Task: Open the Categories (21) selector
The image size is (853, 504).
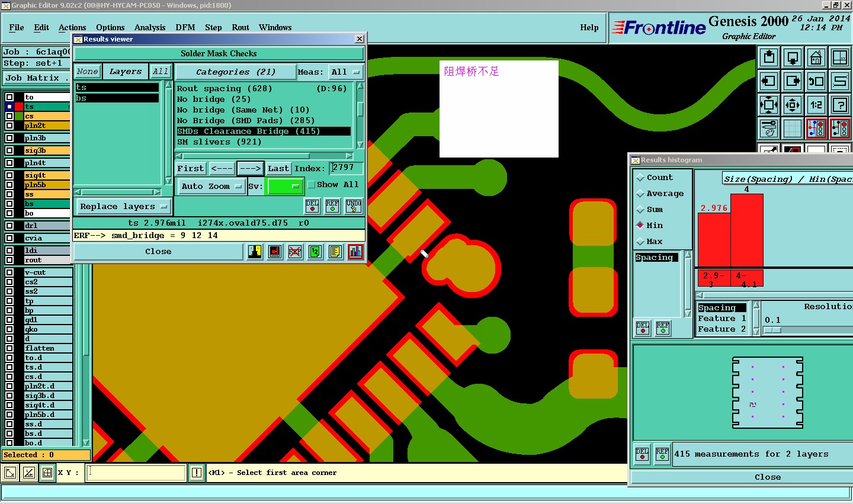Action: click(x=236, y=72)
